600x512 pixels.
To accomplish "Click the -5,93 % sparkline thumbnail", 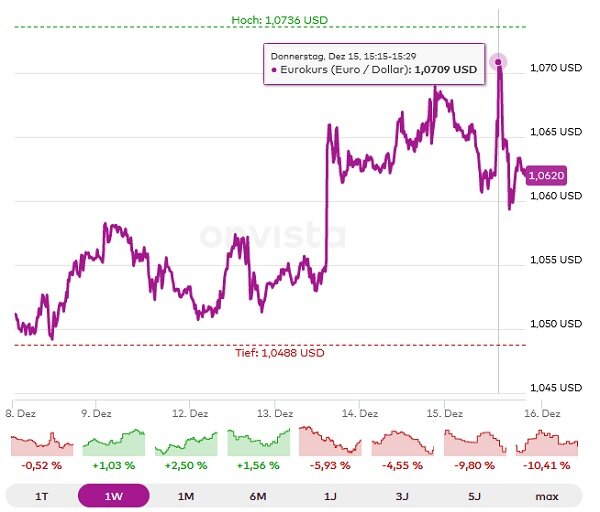I will pos(330,443).
